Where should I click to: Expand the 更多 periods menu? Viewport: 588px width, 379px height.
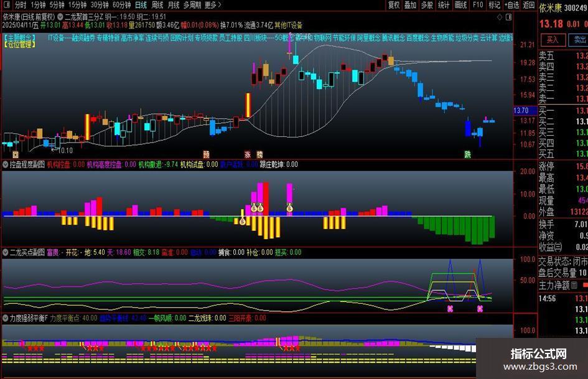click(x=213, y=5)
